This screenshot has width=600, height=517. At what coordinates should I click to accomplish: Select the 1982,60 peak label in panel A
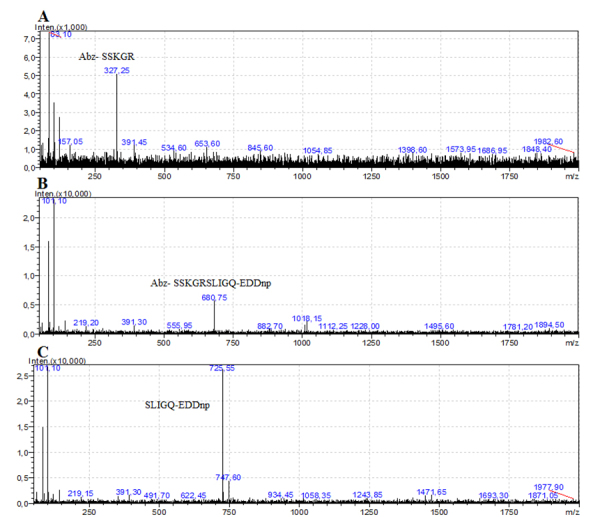click(x=548, y=141)
